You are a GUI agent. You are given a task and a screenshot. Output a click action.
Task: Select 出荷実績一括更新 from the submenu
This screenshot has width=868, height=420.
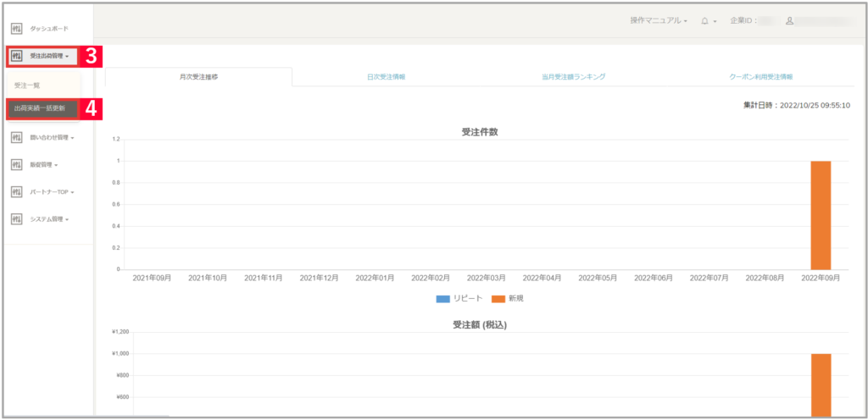pos(43,109)
